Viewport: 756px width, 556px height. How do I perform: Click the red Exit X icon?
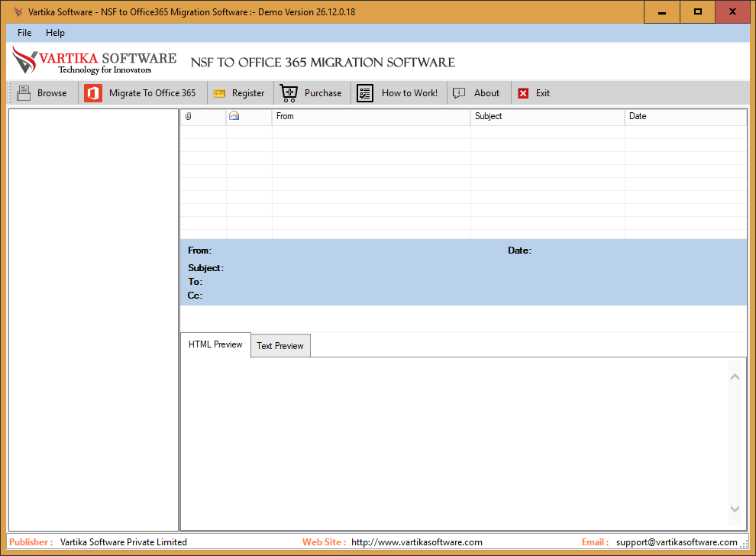pyautogui.click(x=523, y=93)
